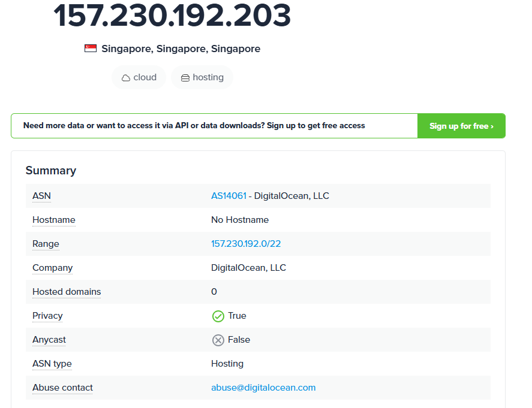Click the Company field label

[53, 268]
